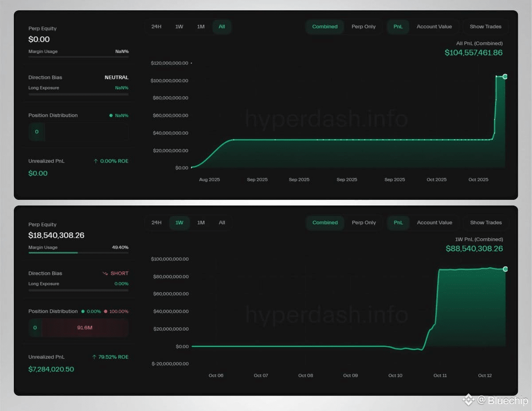Switch top chart to 1M range
This screenshot has width=532, height=411.
(x=201, y=27)
